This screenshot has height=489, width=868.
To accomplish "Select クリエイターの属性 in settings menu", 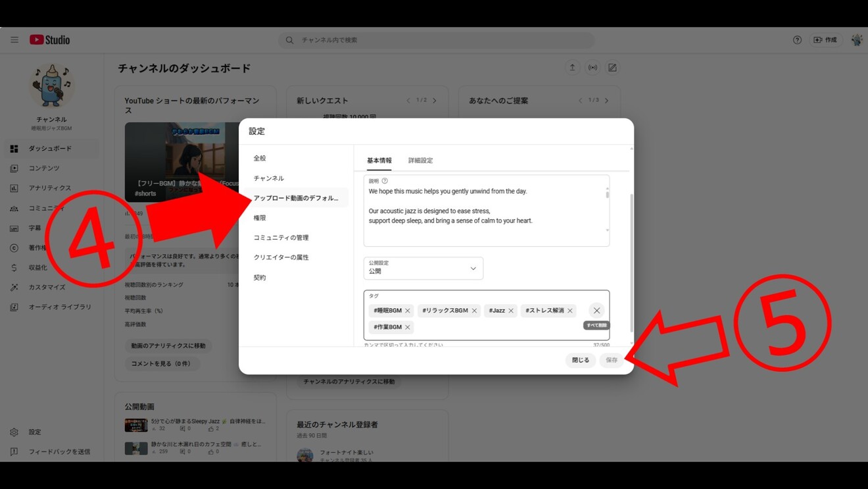I will click(x=295, y=257).
